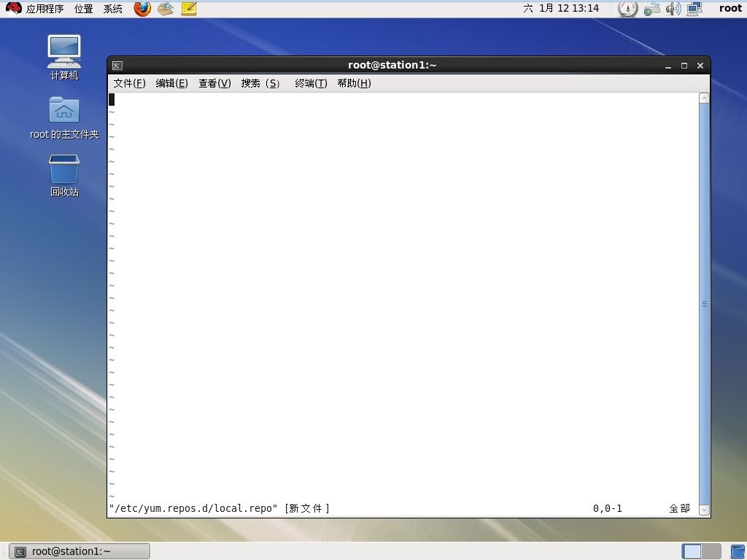This screenshot has width=747, height=560.
Task: Click the clock showing 1月 12 13:14
Action: coord(561,8)
